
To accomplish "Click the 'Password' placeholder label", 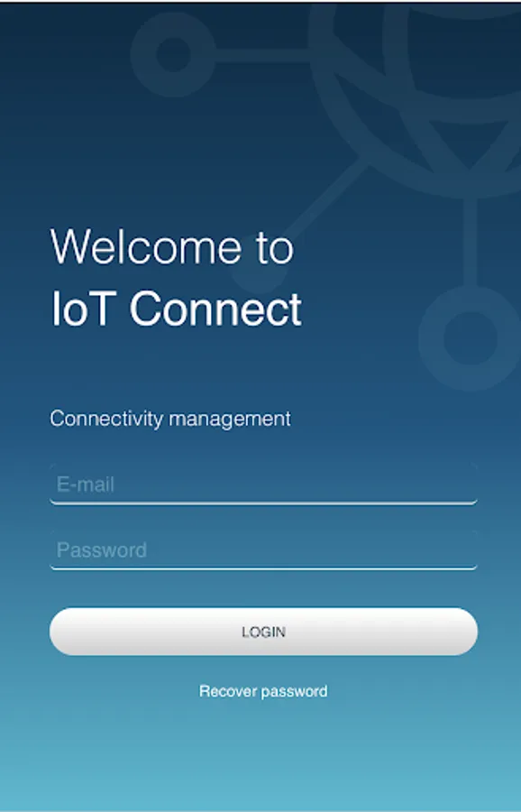I will click(102, 549).
